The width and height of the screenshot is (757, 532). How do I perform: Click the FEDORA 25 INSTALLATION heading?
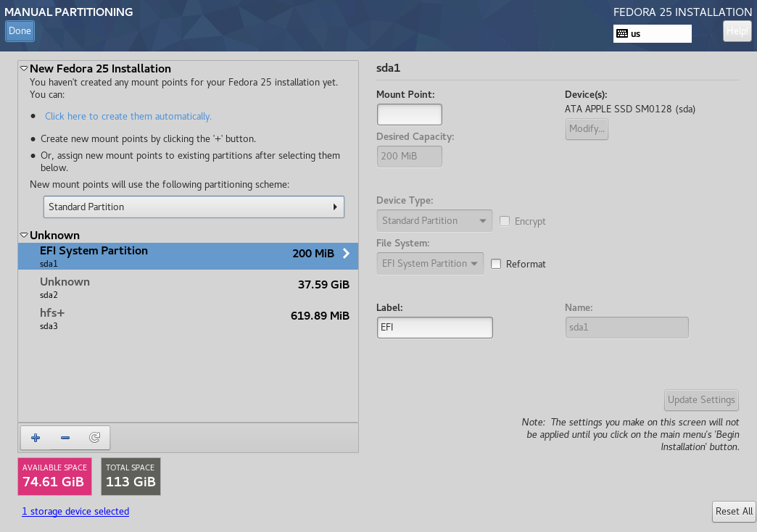pyautogui.click(x=682, y=12)
